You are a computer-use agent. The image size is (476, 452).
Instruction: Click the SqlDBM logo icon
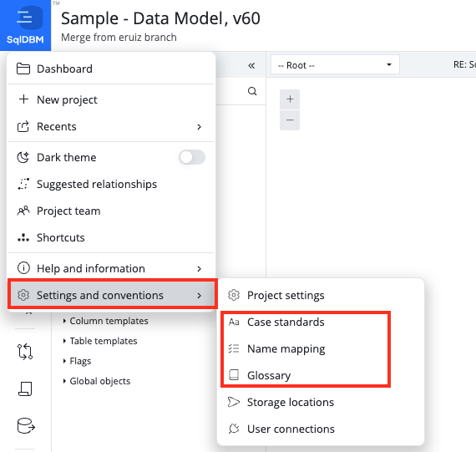[26, 25]
